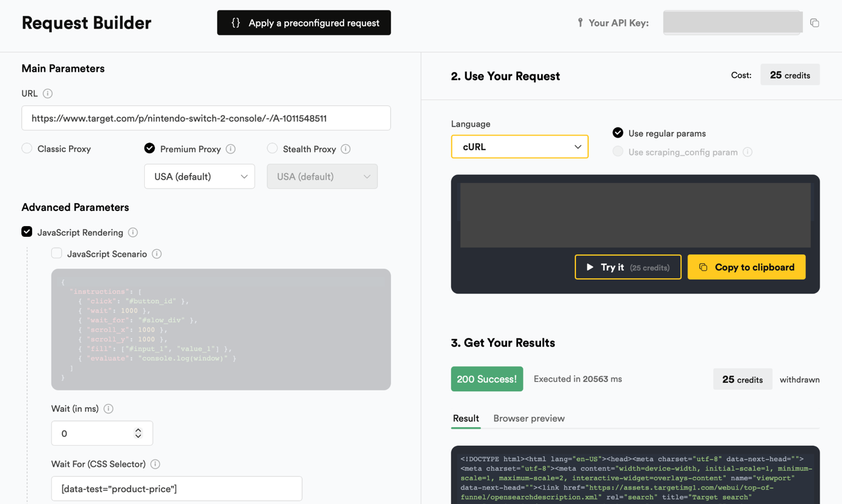Open the Stealth Proxy country dropdown
Viewport: 842px width, 504px height.
click(x=322, y=176)
